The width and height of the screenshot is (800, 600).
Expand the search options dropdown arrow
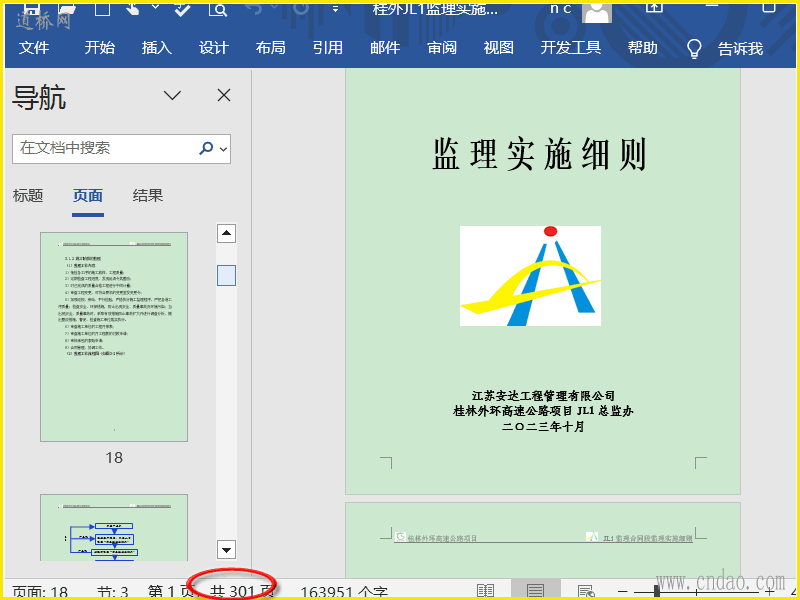(223, 149)
